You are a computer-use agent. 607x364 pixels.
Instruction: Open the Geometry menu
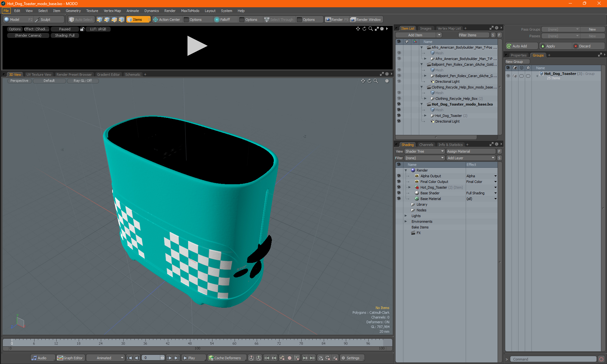(x=73, y=11)
